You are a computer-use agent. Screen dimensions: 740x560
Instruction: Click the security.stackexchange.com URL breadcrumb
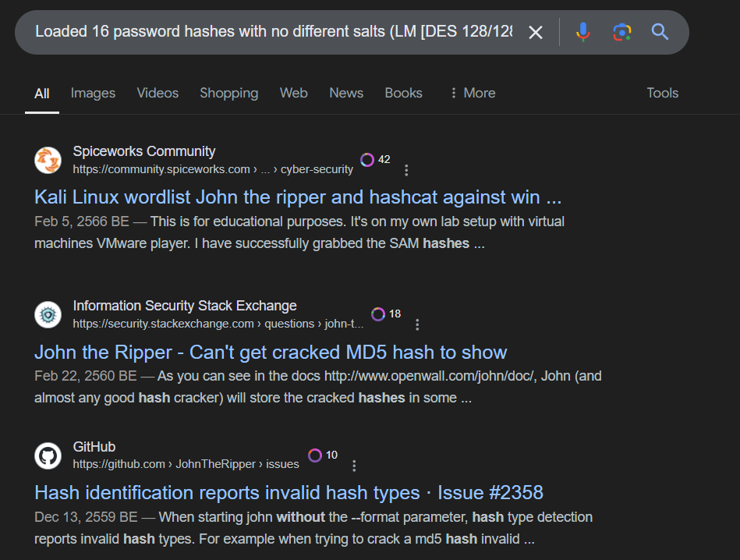click(x=218, y=324)
